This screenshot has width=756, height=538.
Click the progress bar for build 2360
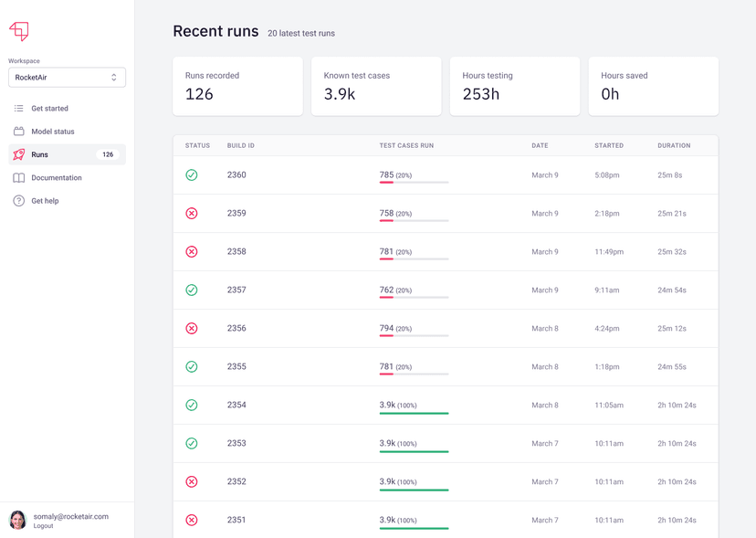click(x=414, y=183)
